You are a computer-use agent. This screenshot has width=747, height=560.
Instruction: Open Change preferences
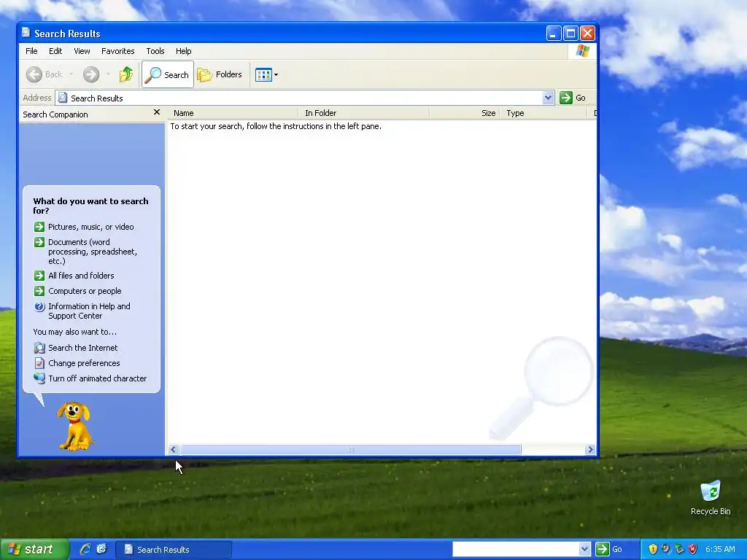tap(84, 363)
